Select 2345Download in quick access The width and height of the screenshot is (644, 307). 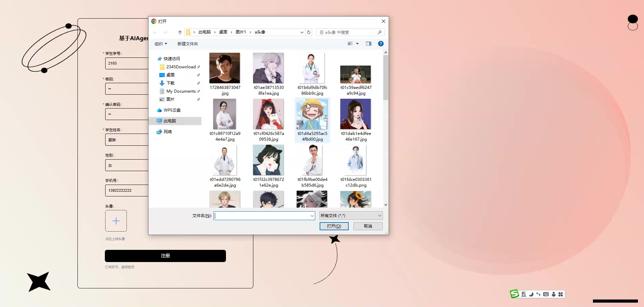181,67
